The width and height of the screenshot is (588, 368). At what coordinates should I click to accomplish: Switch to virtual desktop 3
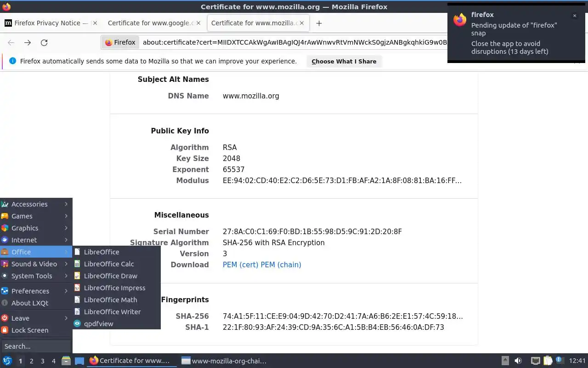point(42,361)
